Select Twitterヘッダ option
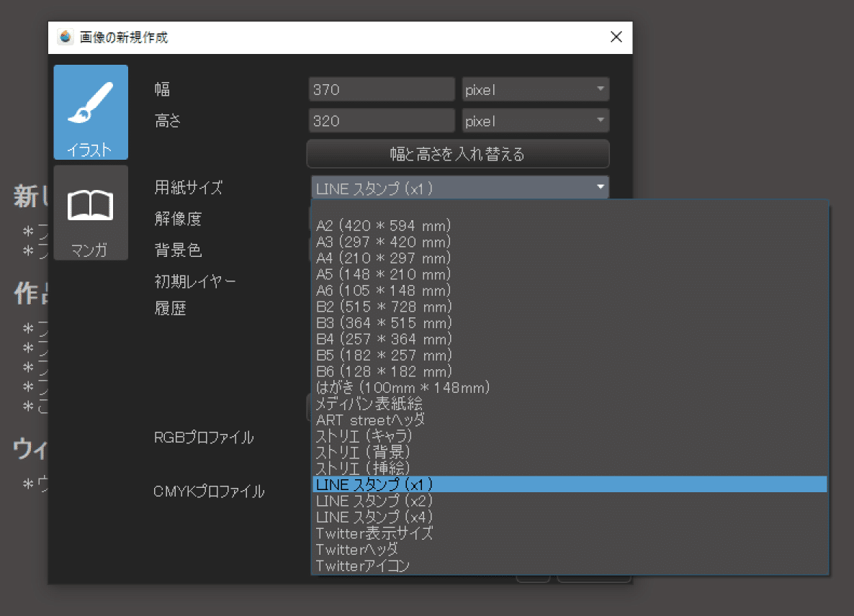 pos(570,550)
